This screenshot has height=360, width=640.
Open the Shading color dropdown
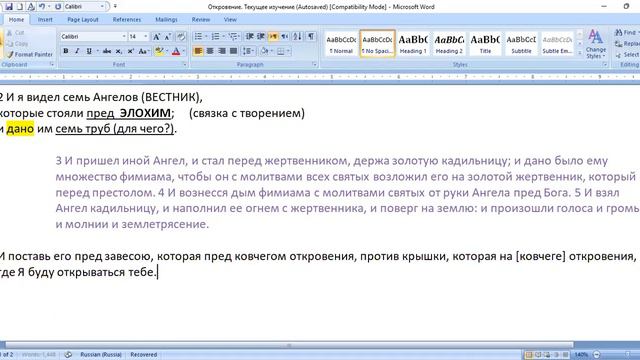[271, 51]
